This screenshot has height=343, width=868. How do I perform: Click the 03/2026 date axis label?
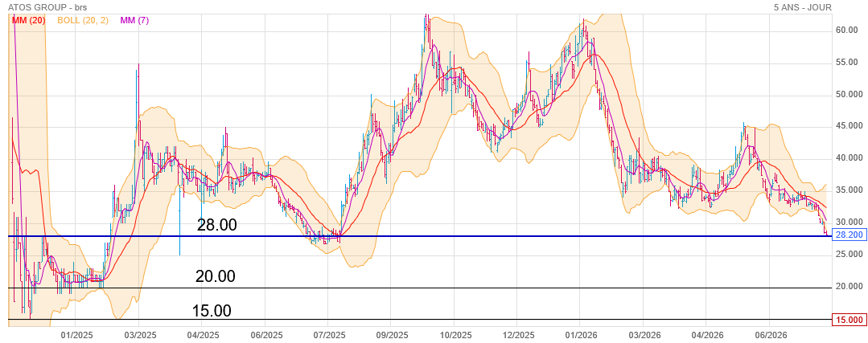644,335
